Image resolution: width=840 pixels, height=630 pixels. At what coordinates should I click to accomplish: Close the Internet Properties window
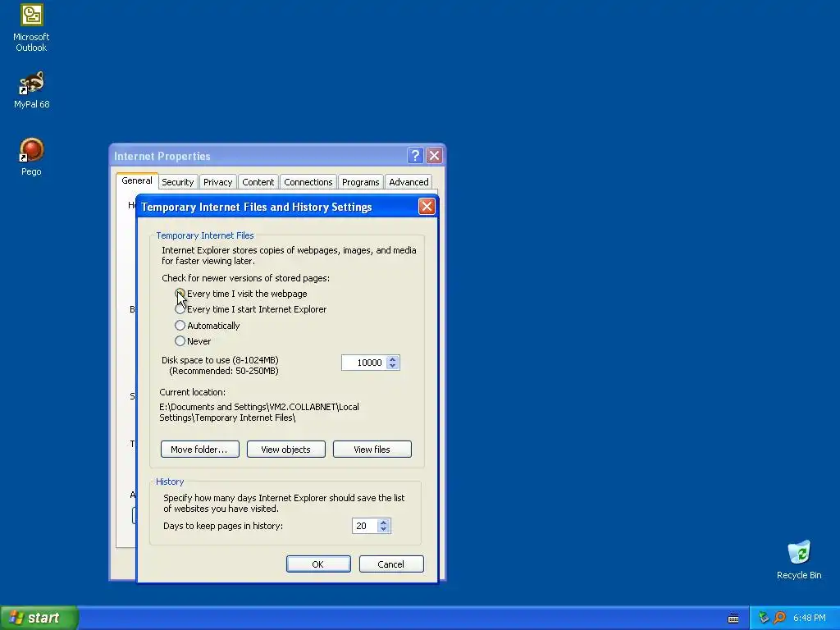[435, 156]
